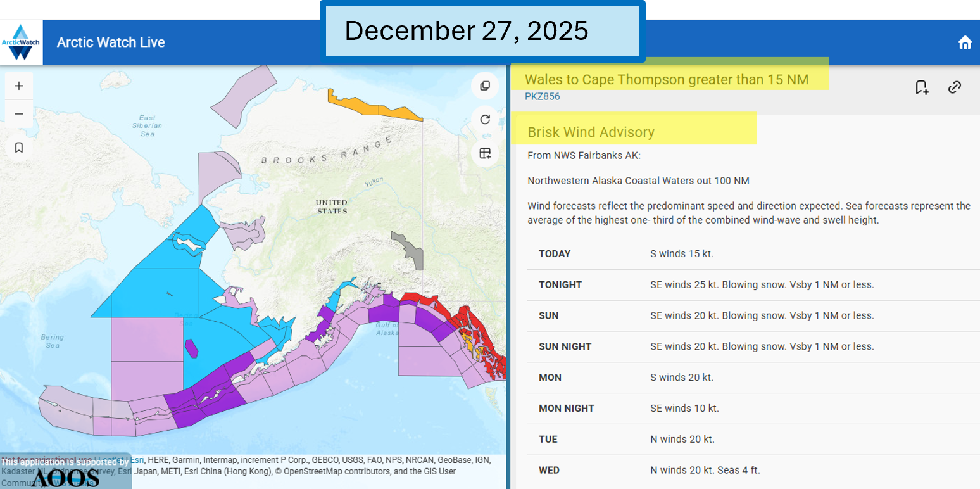Bookmark this forecast zone

click(x=921, y=87)
